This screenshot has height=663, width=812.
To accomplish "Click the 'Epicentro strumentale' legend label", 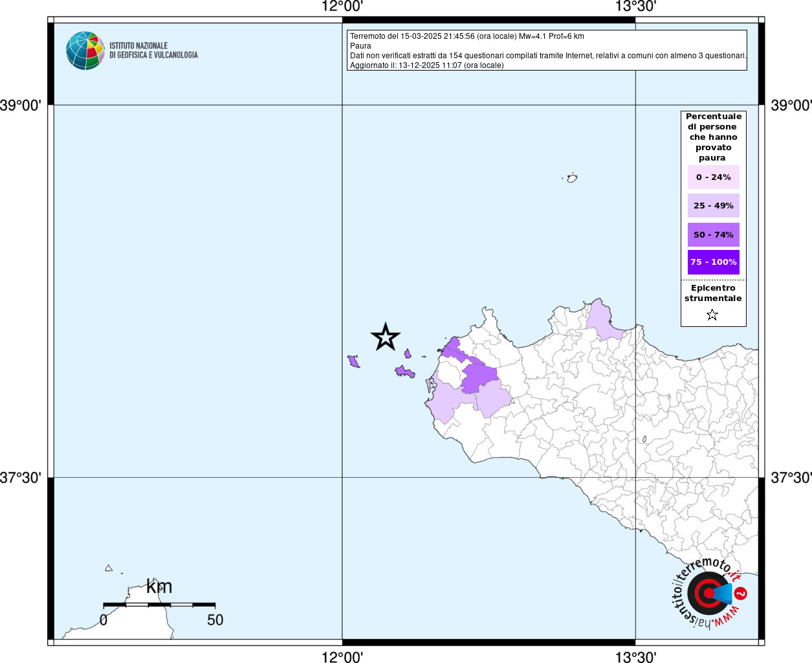I will tap(713, 293).
